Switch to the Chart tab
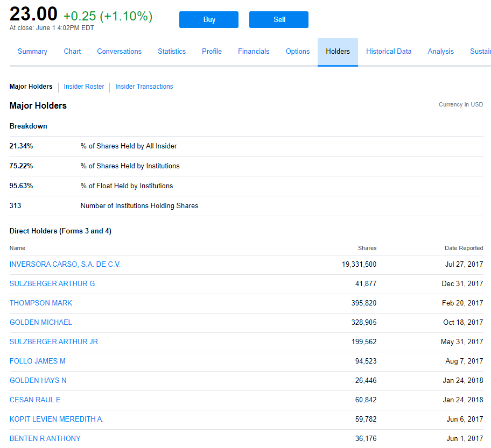491x448 pixels. 72,51
